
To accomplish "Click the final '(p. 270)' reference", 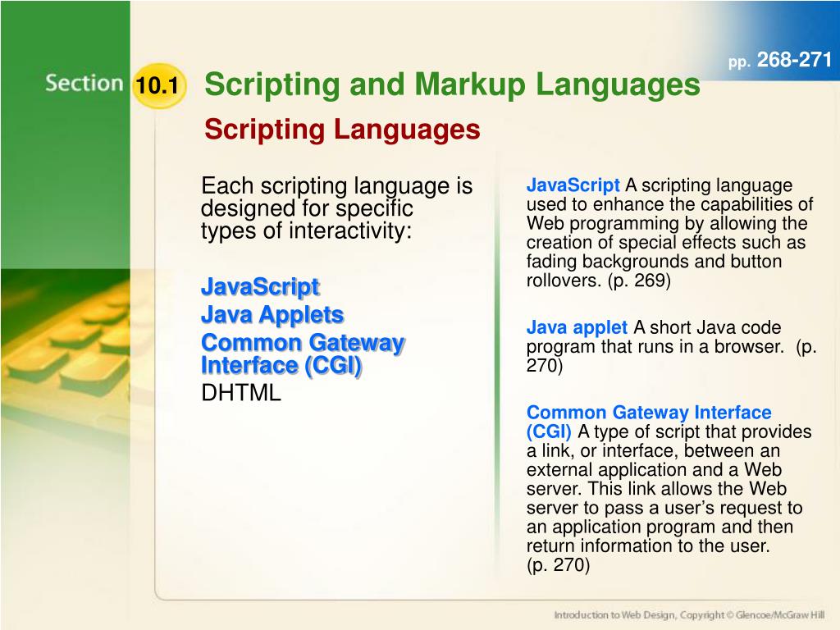I will coord(558,564).
